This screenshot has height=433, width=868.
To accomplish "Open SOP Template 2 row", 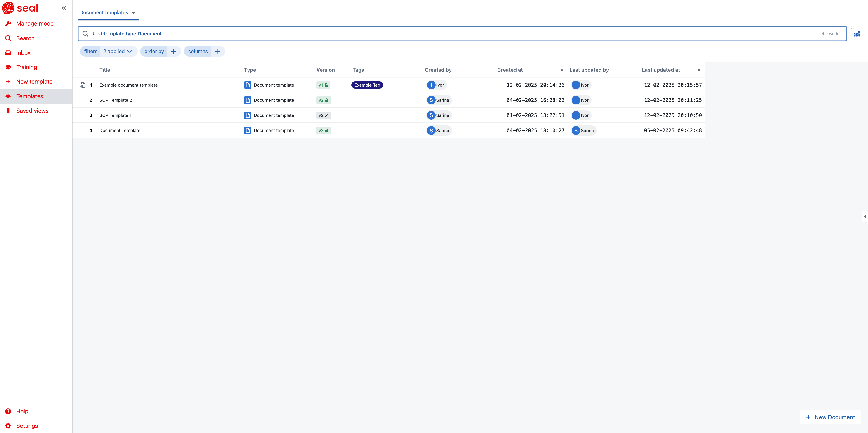I will [x=116, y=100].
